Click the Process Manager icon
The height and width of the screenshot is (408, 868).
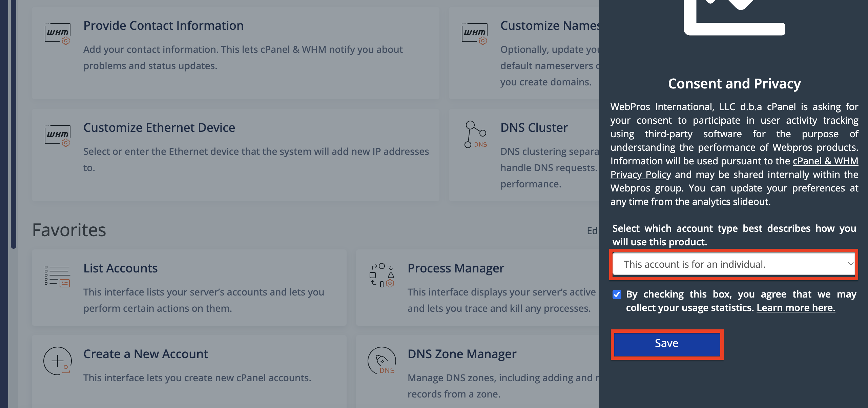click(382, 275)
